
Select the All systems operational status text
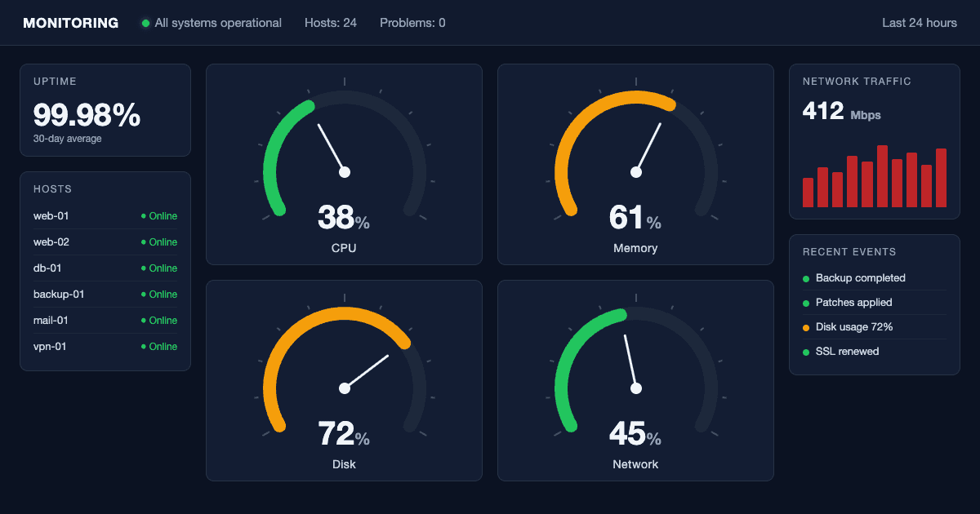[x=218, y=23]
